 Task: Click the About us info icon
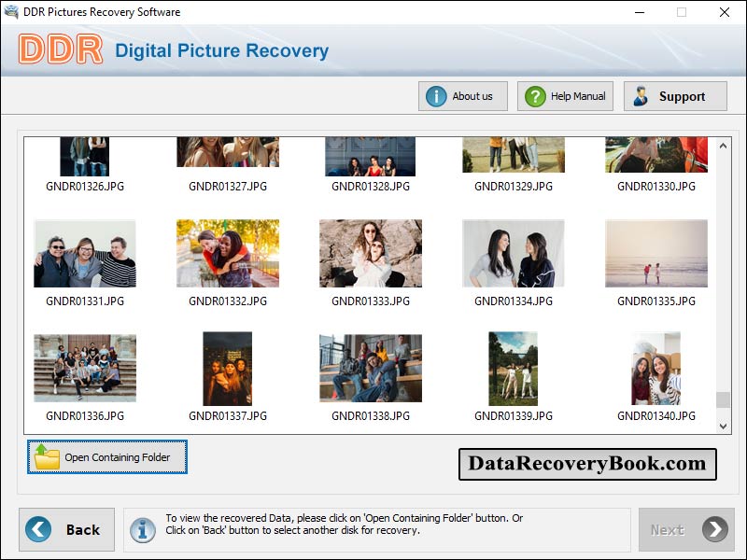436,95
